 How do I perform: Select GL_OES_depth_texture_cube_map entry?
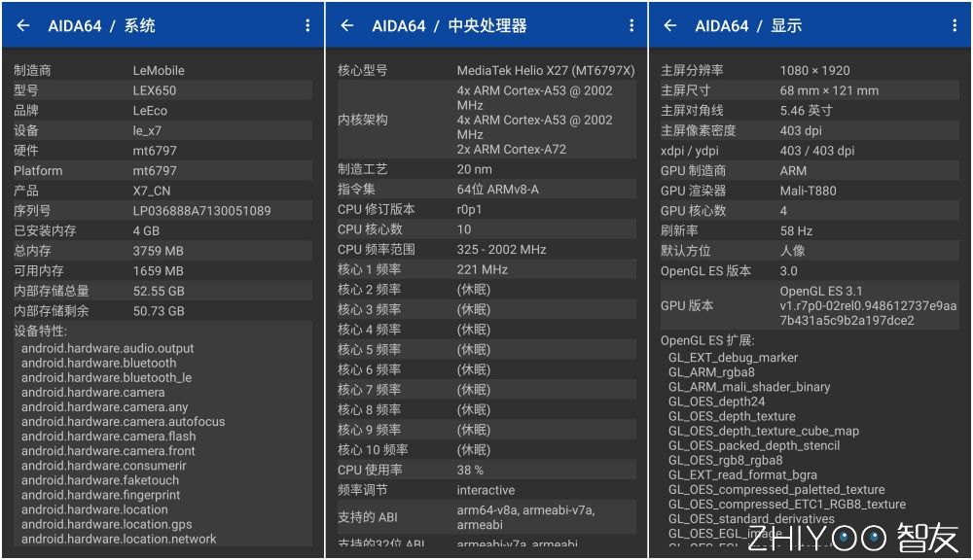coord(763,431)
